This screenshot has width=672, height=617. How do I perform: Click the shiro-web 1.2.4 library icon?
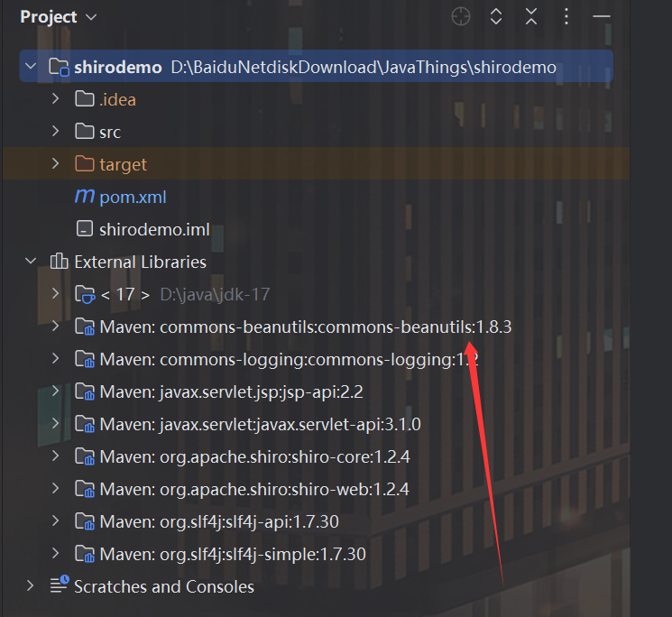click(85, 489)
